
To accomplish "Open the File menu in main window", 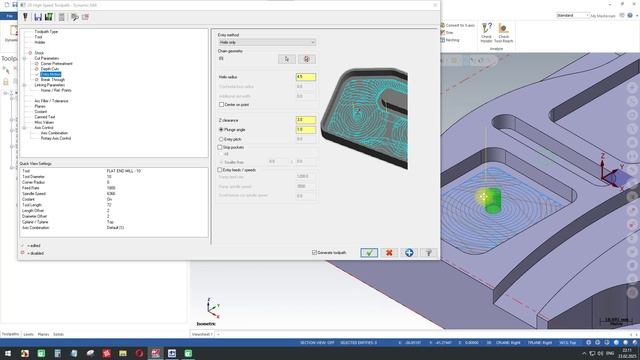I will [8, 16].
